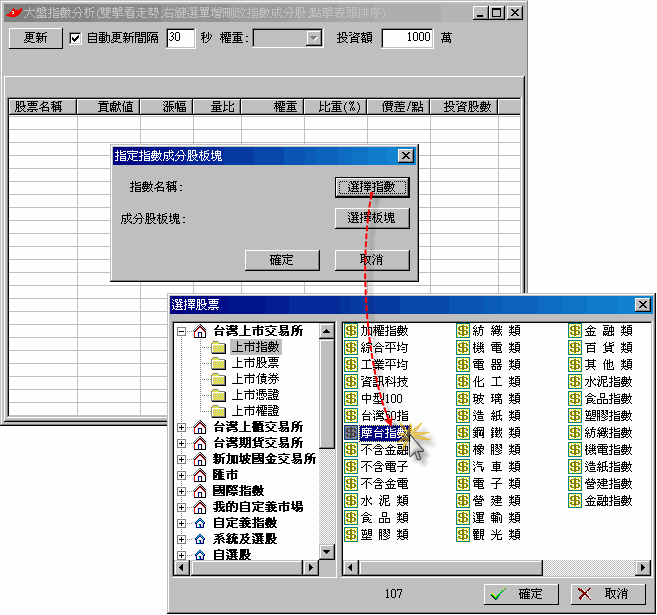Expand the 國際指數 tree node
This screenshot has height=615, width=657.
(x=182, y=491)
